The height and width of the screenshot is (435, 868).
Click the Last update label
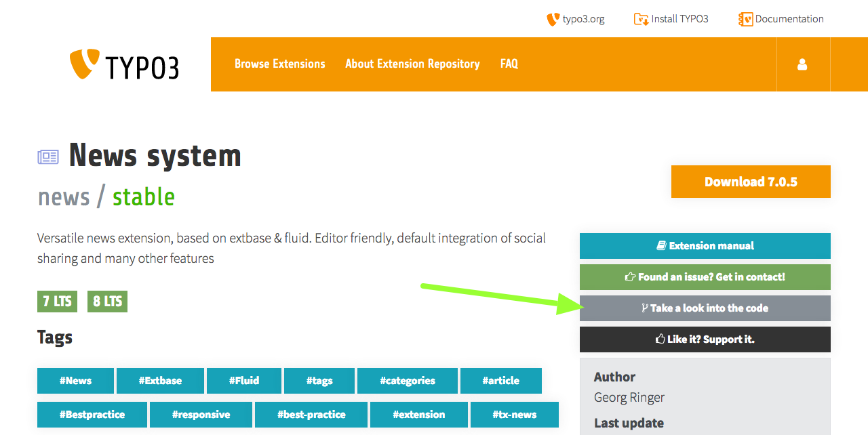click(629, 423)
